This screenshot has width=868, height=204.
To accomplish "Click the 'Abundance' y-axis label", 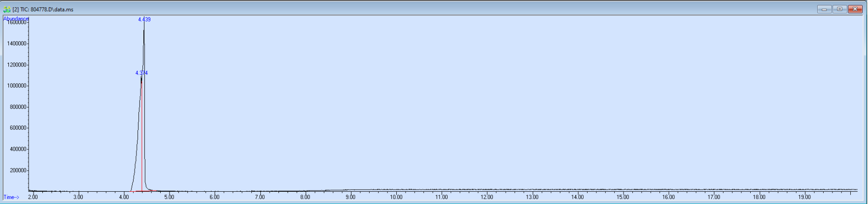I will pyautogui.click(x=16, y=19).
